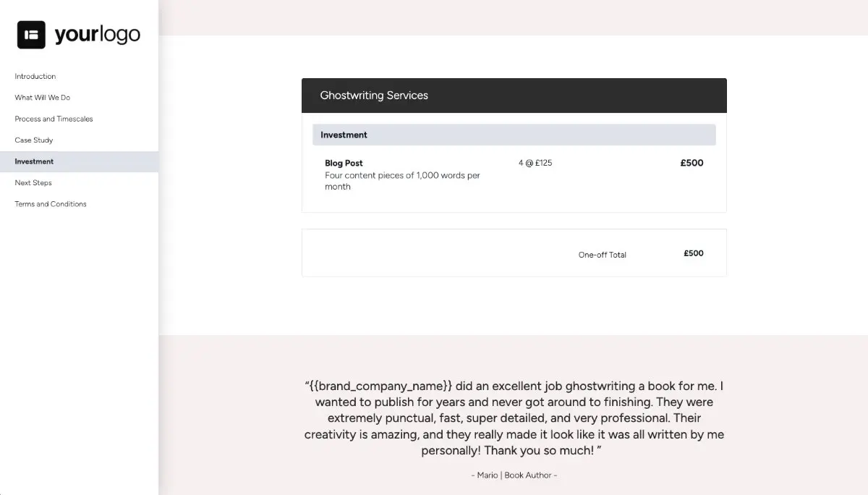The height and width of the screenshot is (495, 868).
Task: Select the £500 Blog Post price
Action: click(x=692, y=163)
